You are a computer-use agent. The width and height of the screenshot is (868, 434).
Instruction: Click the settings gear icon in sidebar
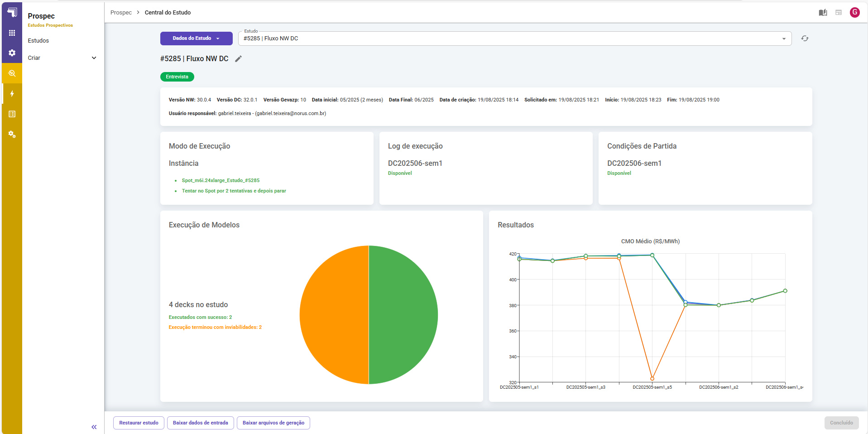tap(12, 53)
